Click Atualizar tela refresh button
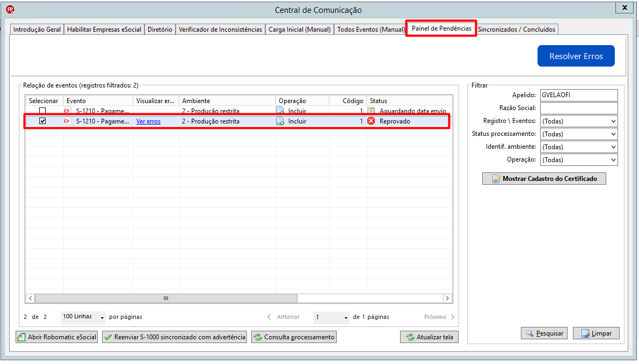This screenshot has width=639, height=364. coord(429,337)
